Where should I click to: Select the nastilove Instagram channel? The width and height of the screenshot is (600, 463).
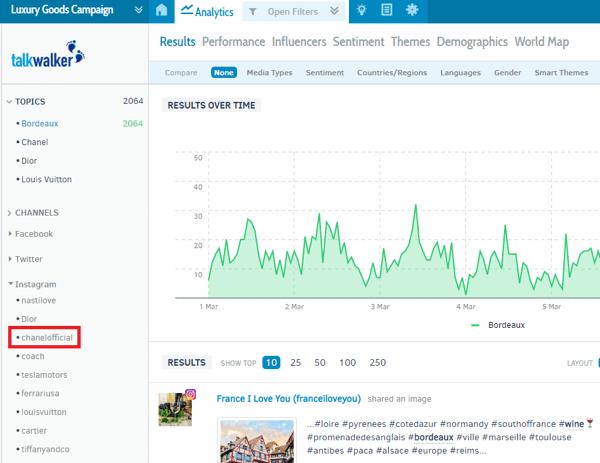(x=39, y=300)
